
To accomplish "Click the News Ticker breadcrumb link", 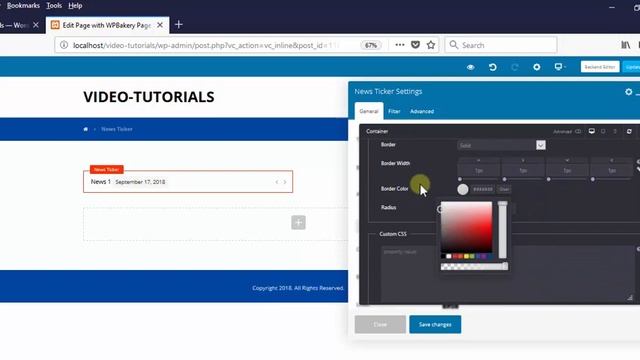I will point(117,129).
